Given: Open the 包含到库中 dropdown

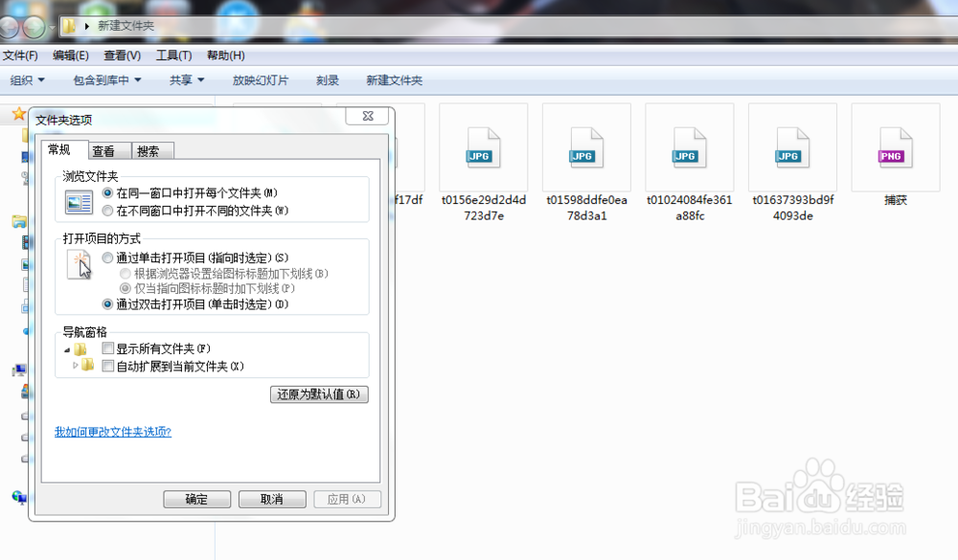Looking at the screenshot, I should click(x=105, y=80).
